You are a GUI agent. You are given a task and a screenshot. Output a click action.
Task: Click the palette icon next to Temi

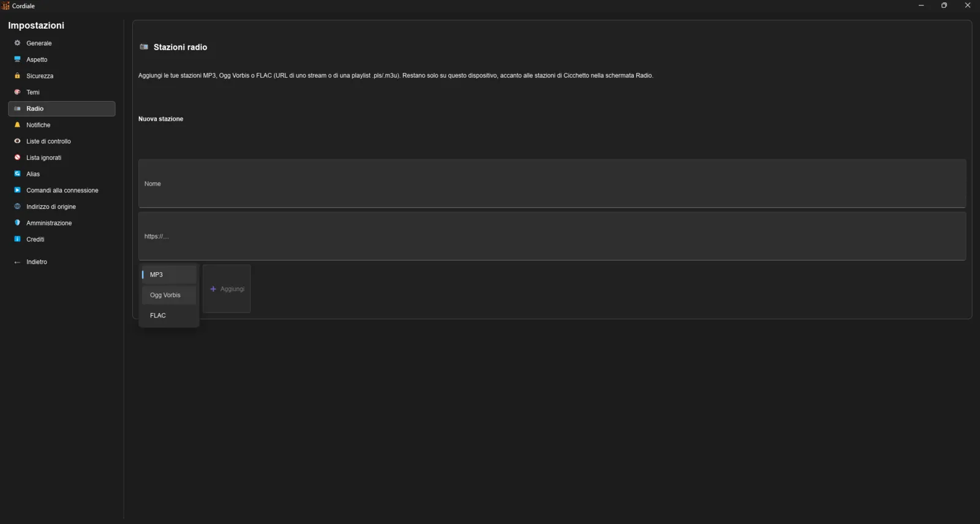pyautogui.click(x=17, y=92)
